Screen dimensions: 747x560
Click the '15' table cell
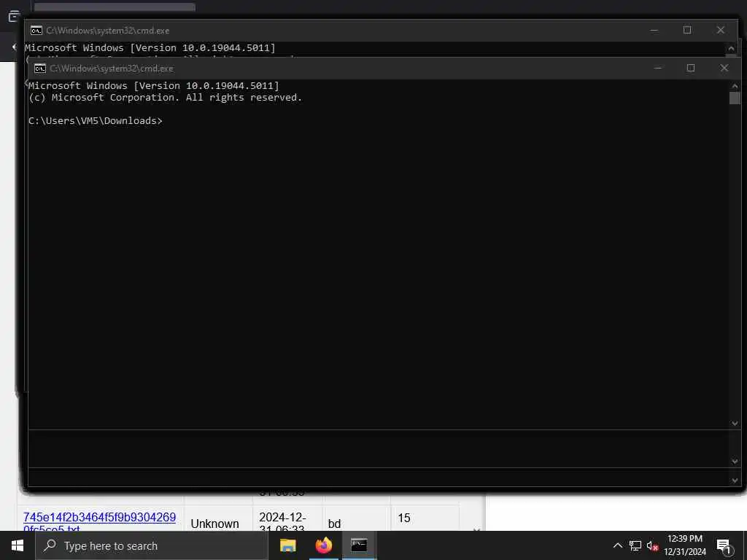pyautogui.click(x=404, y=518)
